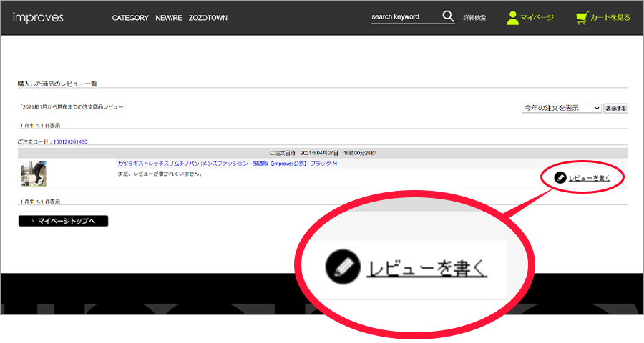644x343 pixels.
Task: Click the カートを見る text link
Action: (610, 18)
